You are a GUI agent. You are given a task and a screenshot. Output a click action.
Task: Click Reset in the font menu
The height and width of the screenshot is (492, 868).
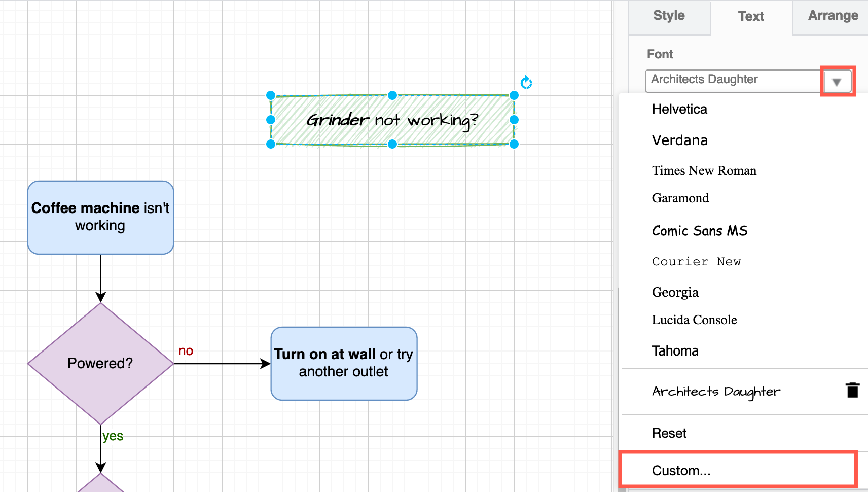pos(669,433)
